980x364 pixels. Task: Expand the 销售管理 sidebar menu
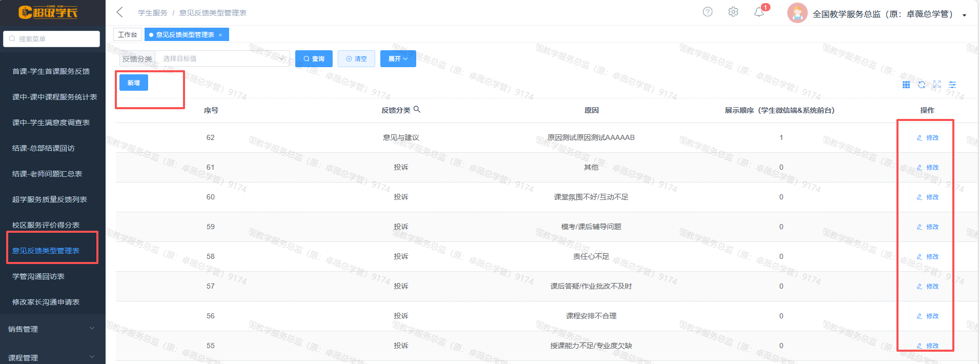coord(51,329)
